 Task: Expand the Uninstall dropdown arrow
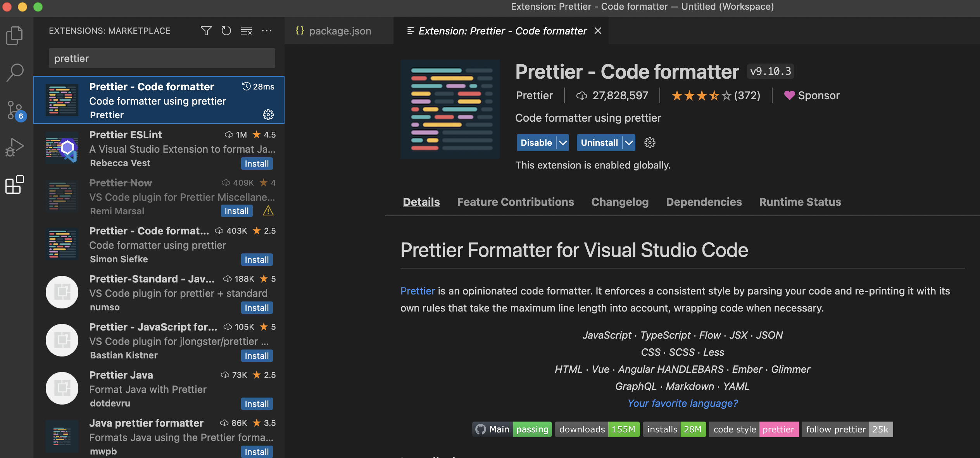coord(629,143)
